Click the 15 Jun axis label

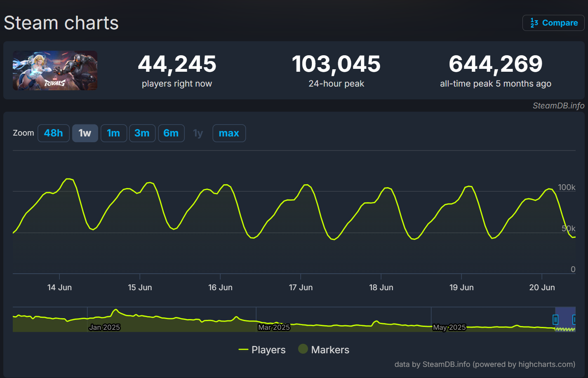(x=140, y=287)
